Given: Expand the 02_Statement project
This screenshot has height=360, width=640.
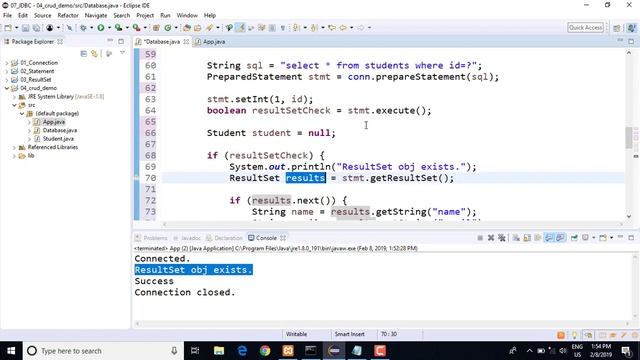Looking at the screenshot, I should [7, 71].
